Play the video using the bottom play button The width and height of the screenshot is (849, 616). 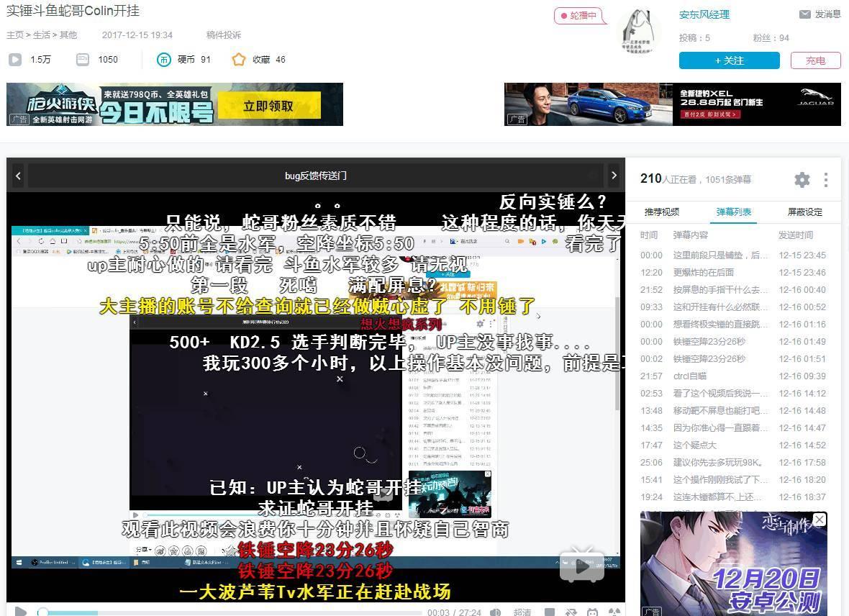tap(21, 612)
